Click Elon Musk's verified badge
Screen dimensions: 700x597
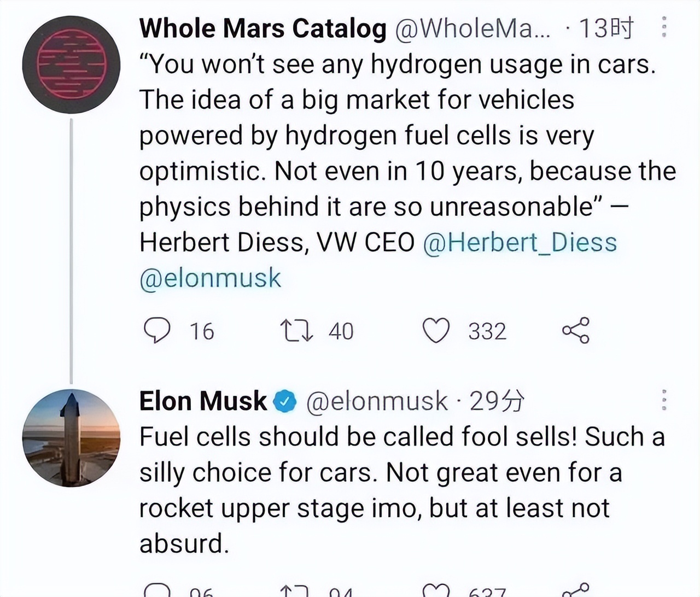coord(284,402)
